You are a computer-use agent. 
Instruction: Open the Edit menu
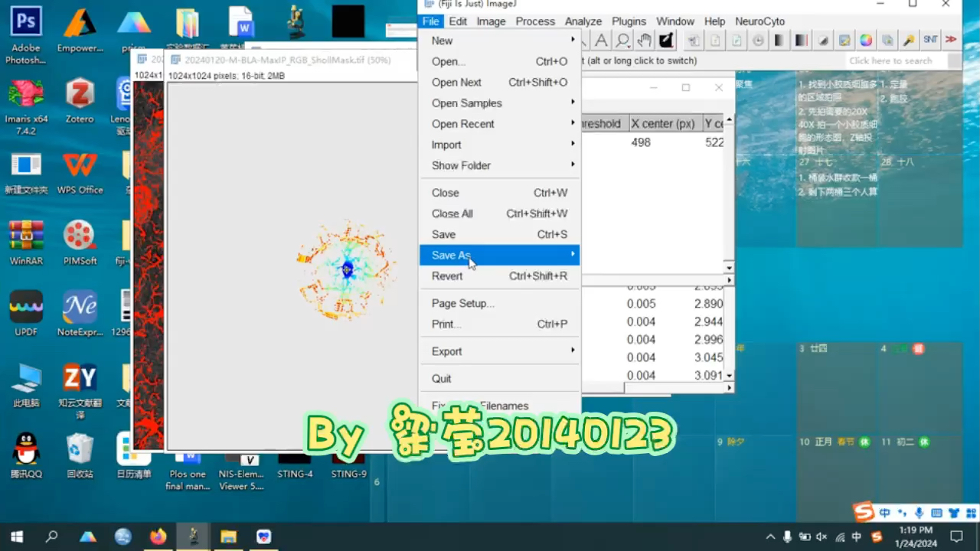coord(458,21)
